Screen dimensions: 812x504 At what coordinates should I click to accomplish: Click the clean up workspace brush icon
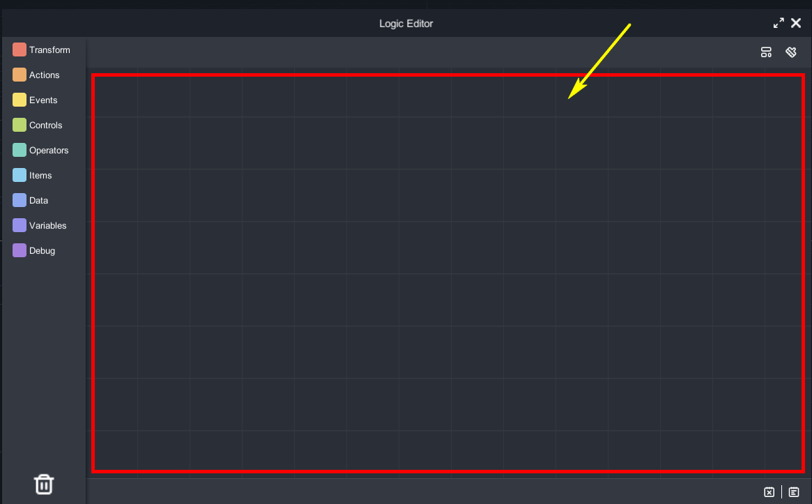[x=791, y=52]
